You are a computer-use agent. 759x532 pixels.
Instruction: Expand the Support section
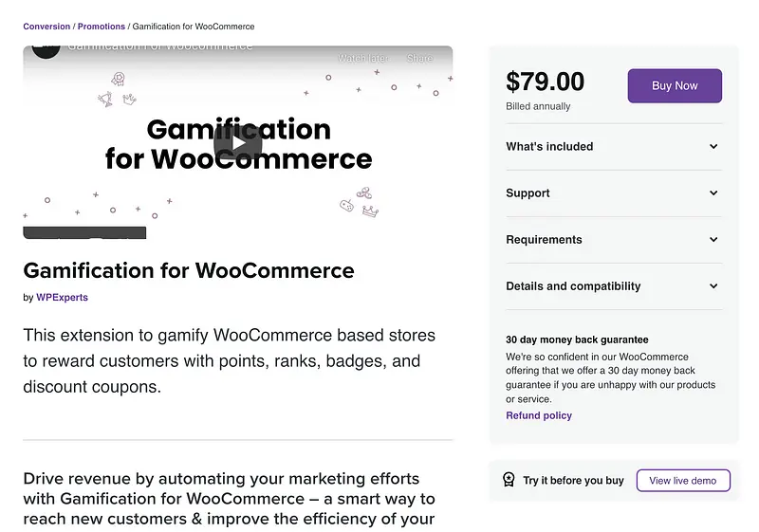coord(713,193)
